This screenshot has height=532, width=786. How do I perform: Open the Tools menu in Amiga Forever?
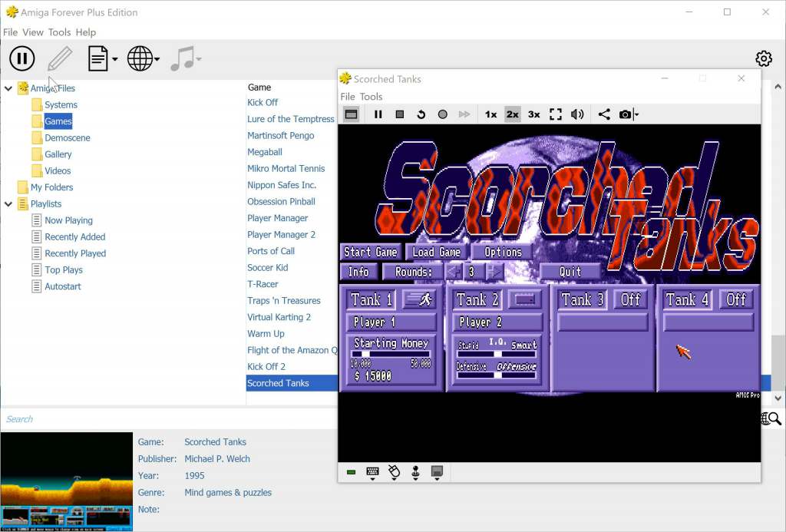click(59, 32)
